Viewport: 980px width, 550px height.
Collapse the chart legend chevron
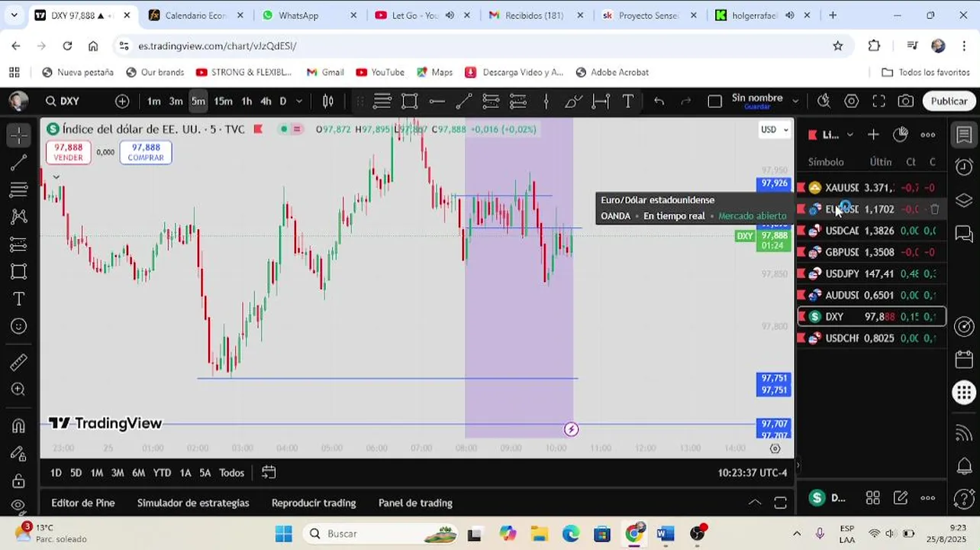pos(56,177)
